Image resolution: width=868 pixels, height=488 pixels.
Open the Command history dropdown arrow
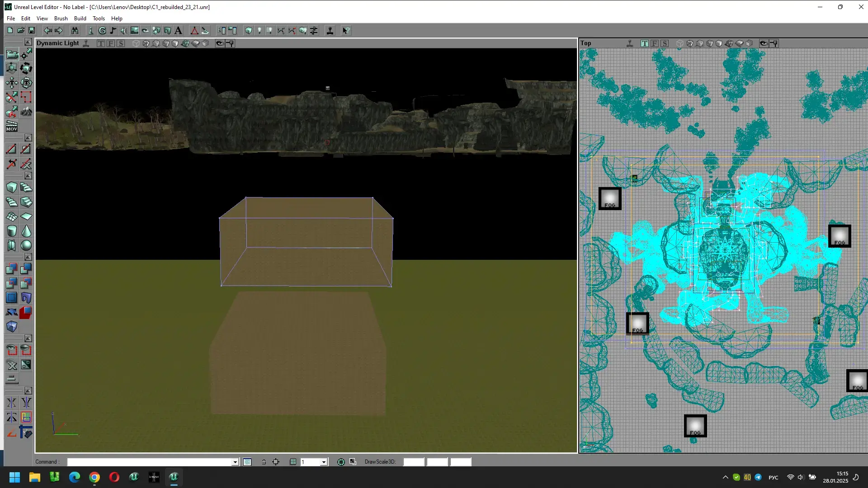(235, 462)
